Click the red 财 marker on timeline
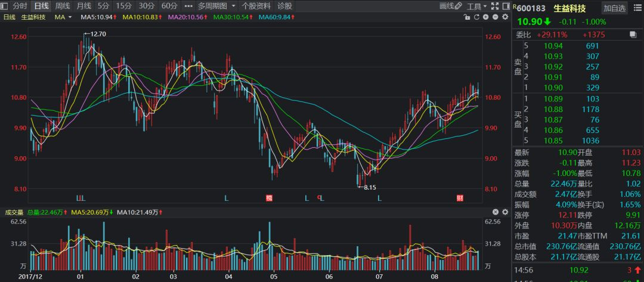This screenshot has height=282, width=644. point(460,198)
